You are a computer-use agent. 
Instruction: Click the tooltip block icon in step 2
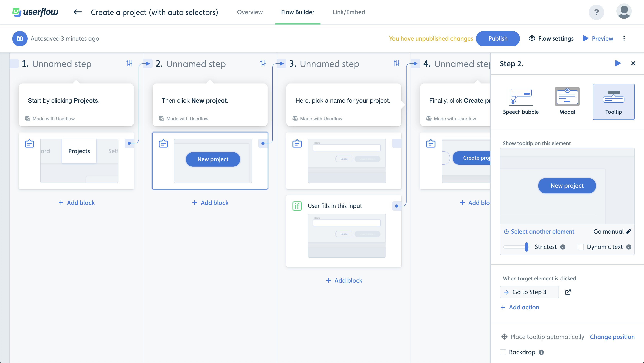click(163, 144)
